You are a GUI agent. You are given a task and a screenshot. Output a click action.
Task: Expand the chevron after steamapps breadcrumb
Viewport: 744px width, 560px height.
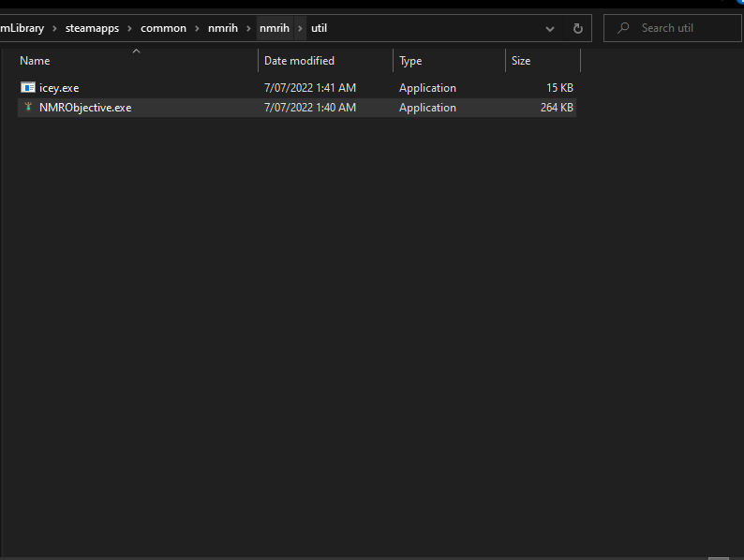(129, 28)
